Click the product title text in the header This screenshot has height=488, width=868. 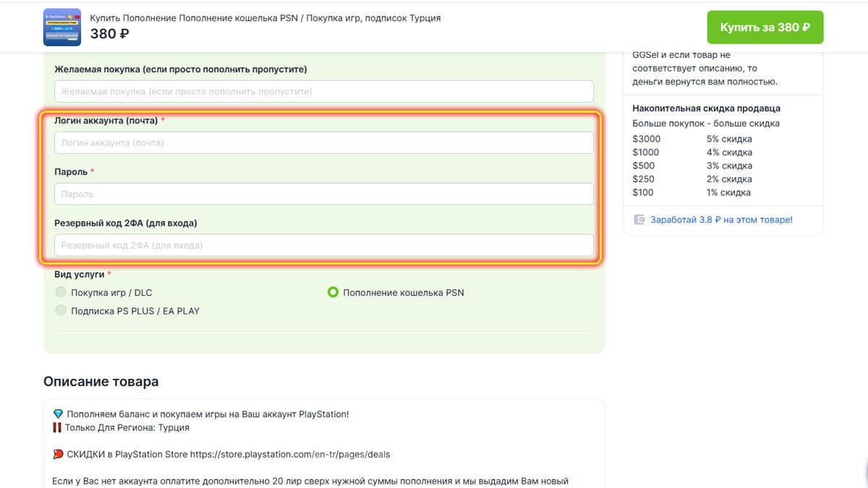point(265,18)
